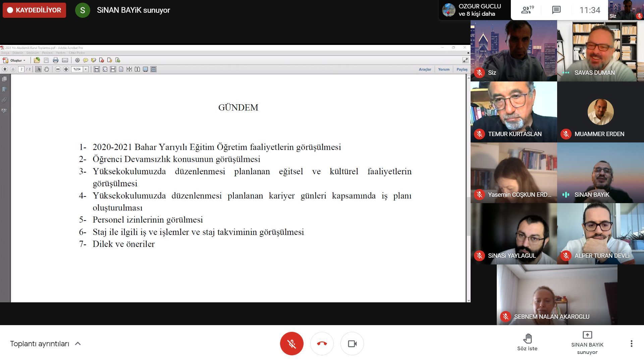Viewport: 644px width, 362px height.
Task: Select the hand pan tool in Acrobat
Action: click(x=47, y=69)
